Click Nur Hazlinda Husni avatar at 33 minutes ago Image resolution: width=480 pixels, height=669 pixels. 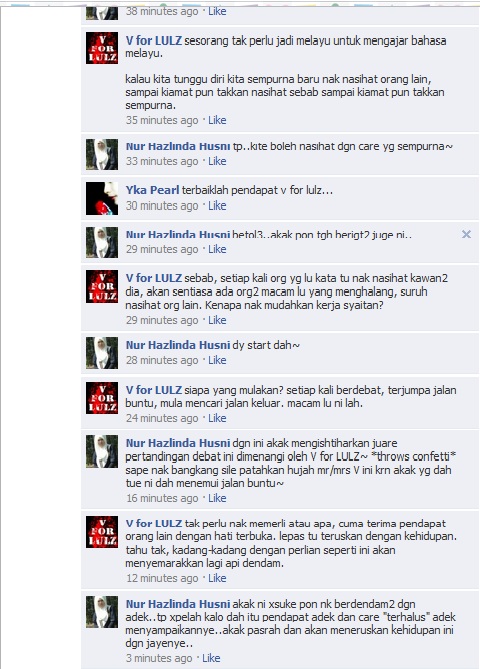(102, 154)
